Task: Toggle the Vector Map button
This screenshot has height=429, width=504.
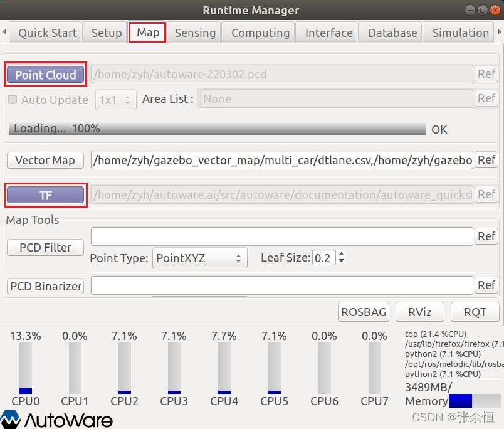Action: [45, 160]
